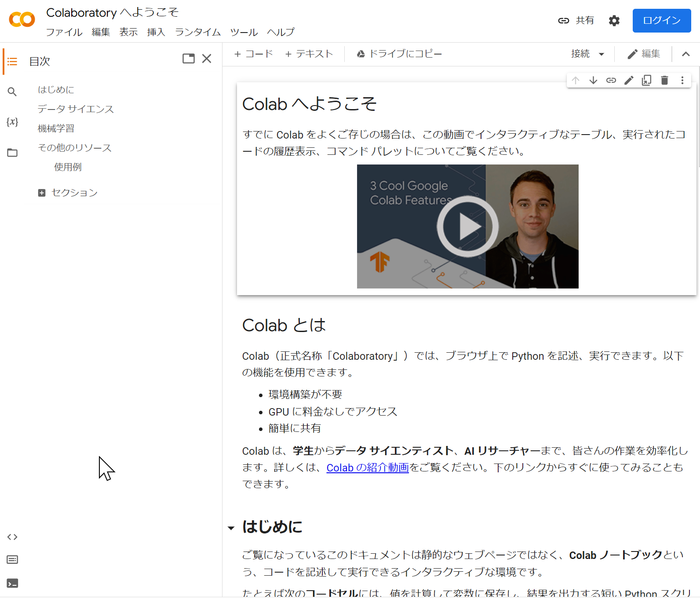
Task: Click the Colab logo icon
Action: coord(22,20)
